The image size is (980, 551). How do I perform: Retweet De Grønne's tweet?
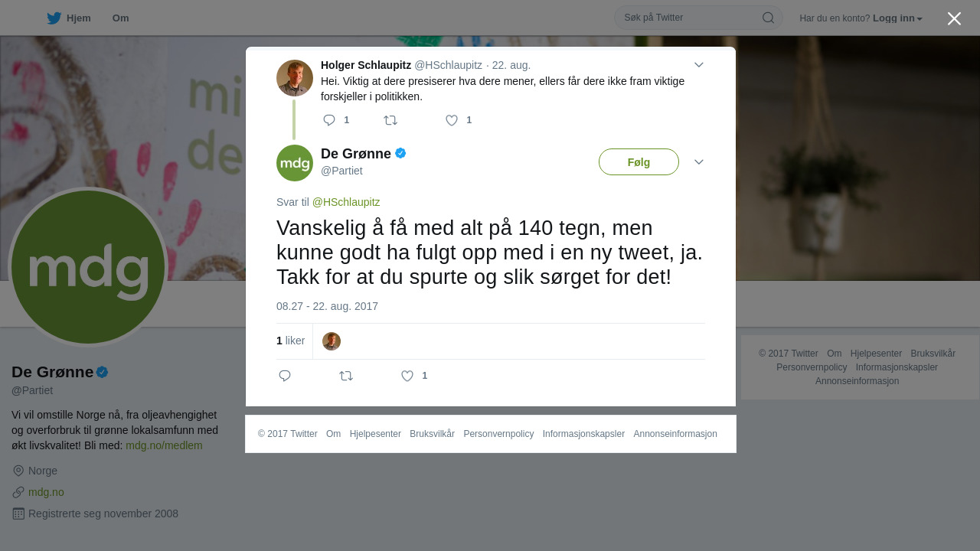tap(346, 376)
